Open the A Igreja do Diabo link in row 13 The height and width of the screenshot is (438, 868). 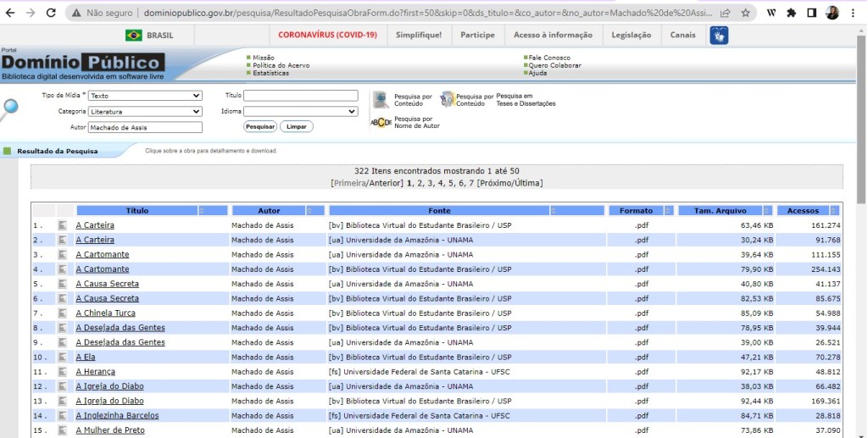[109, 402]
